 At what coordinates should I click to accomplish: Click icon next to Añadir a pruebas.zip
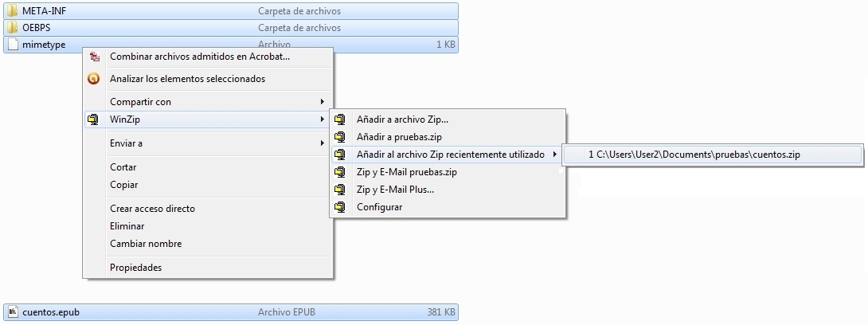click(x=340, y=137)
